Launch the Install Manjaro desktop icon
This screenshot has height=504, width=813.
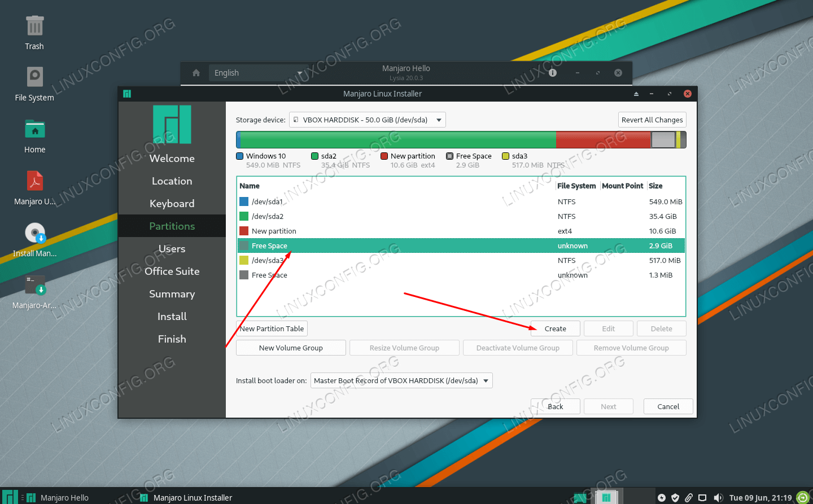click(34, 233)
